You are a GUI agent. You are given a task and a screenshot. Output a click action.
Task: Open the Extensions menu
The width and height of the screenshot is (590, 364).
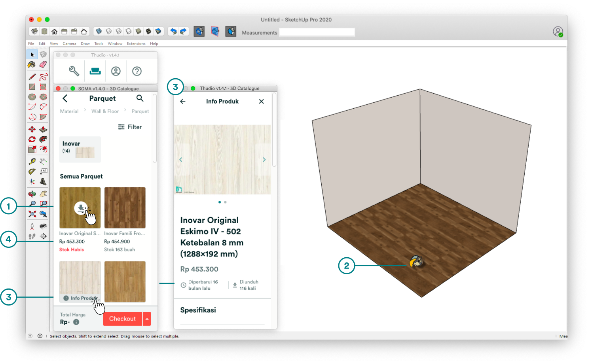click(136, 43)
